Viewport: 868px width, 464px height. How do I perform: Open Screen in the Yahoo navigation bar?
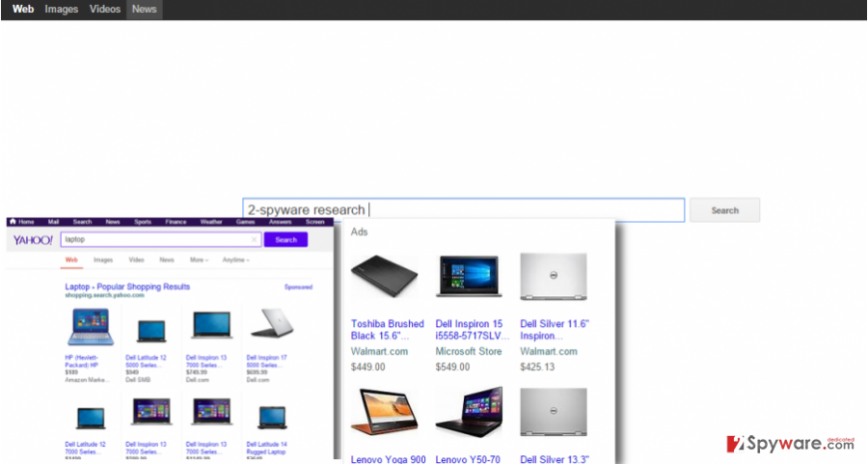tap(315, 222)
